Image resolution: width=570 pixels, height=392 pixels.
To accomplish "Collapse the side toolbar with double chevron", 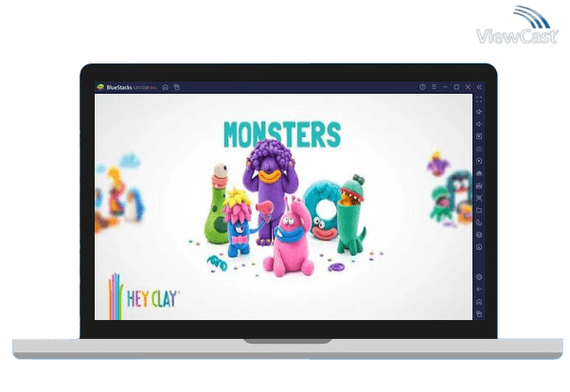I will (479, 87).
